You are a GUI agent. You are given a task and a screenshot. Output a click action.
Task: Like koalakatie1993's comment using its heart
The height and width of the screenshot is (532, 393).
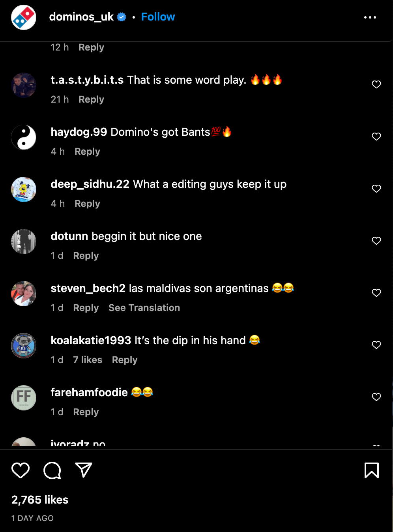pyautogui.click(x=376, y=345)
